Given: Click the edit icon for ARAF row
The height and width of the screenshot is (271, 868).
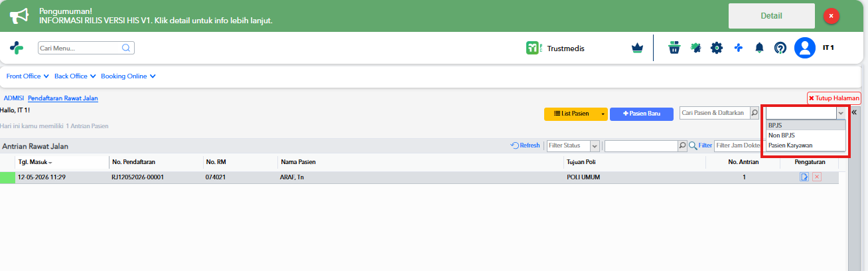Looking at the screenshot, I should pos(804,177).
